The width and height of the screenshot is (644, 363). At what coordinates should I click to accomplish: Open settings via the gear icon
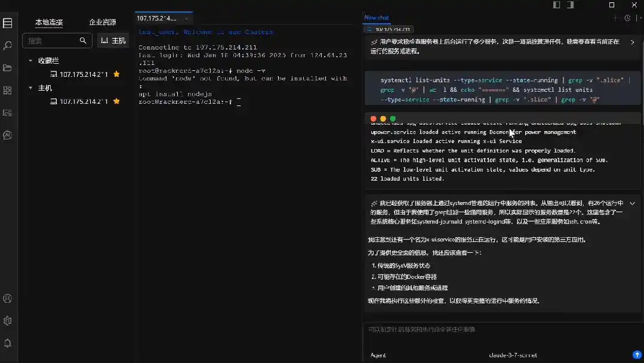coord(8,320)
